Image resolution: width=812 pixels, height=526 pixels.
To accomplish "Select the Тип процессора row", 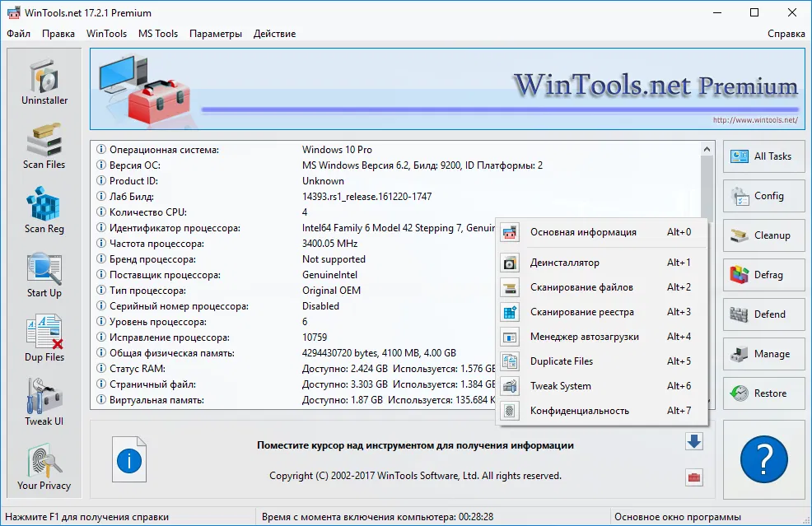I will coord(295,291).
